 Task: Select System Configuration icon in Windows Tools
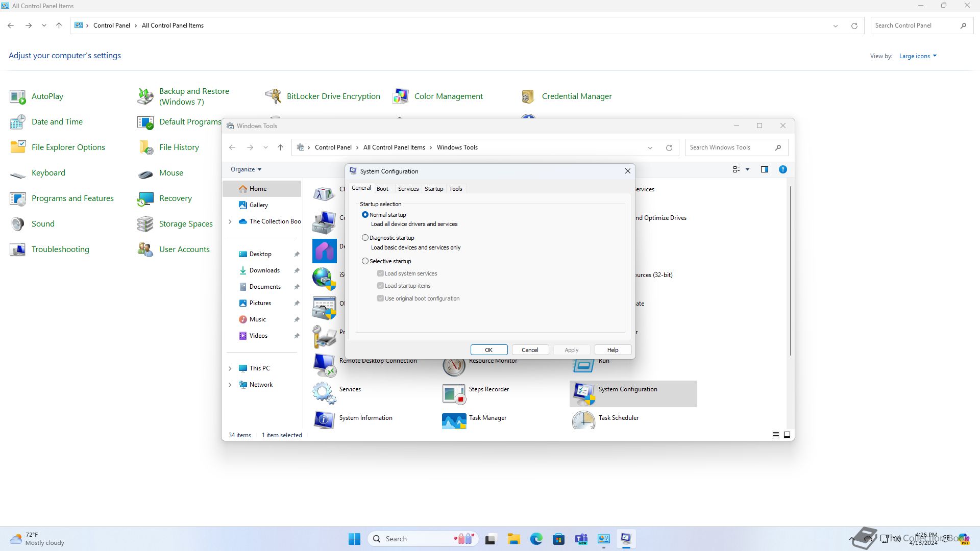[583, 393]
